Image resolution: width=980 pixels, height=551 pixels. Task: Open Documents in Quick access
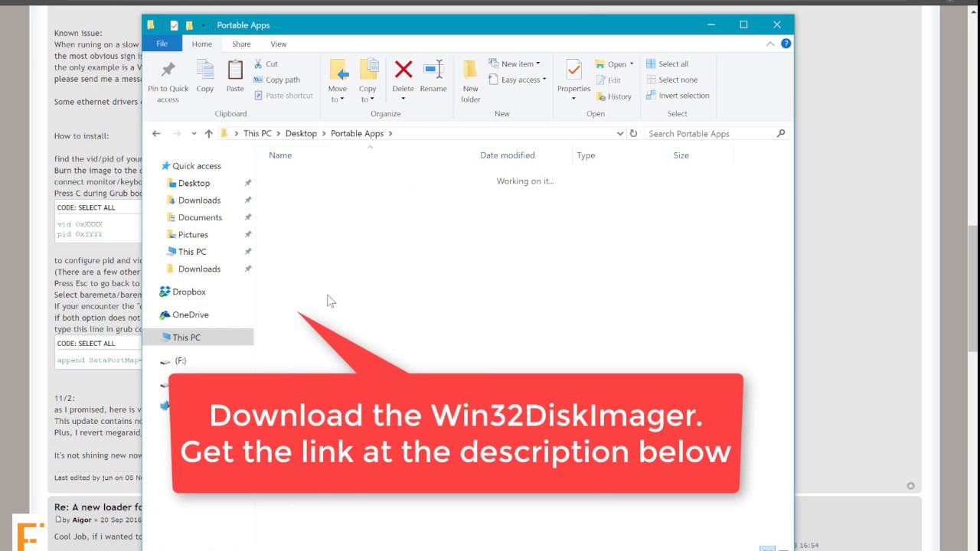(200, 217)
